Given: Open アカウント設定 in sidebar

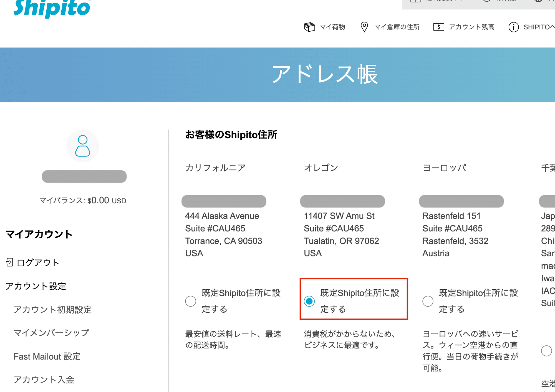Looking at the screenshot, I should [x=36, y=286].
